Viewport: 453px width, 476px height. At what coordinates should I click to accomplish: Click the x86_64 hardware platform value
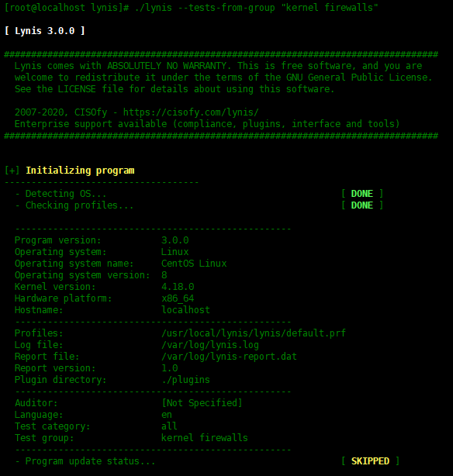pyautogui.click(x=178, y=298)
